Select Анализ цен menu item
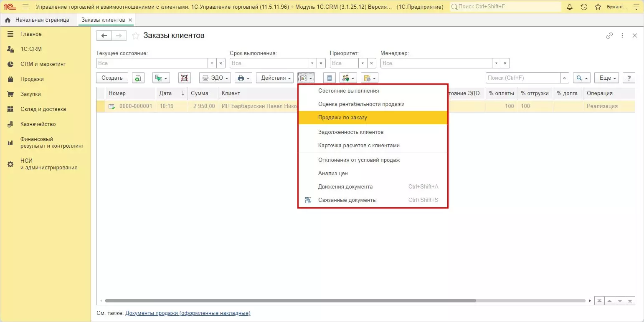Screen dimensions: 644x322 (373, 174)
